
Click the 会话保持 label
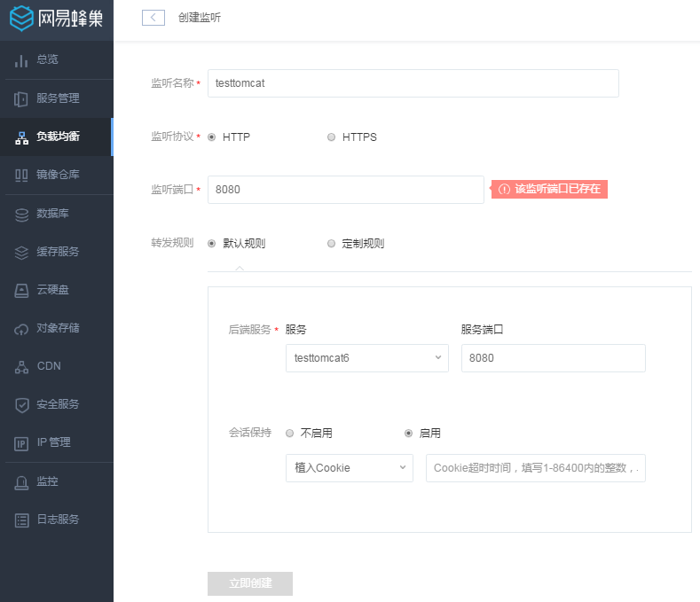(250, 433)
